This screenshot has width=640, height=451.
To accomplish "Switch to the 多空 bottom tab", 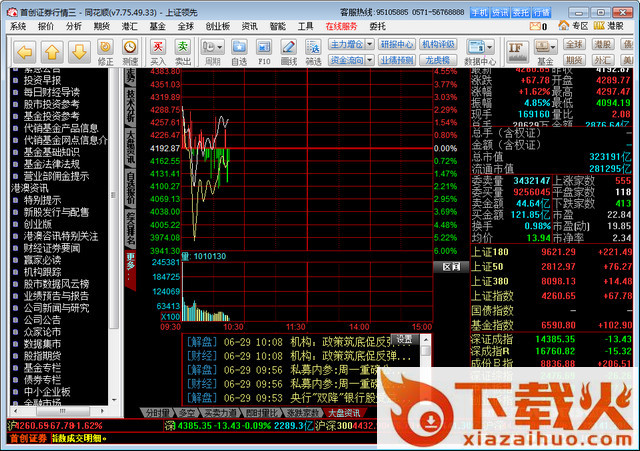I will click(x=187, y=413).
